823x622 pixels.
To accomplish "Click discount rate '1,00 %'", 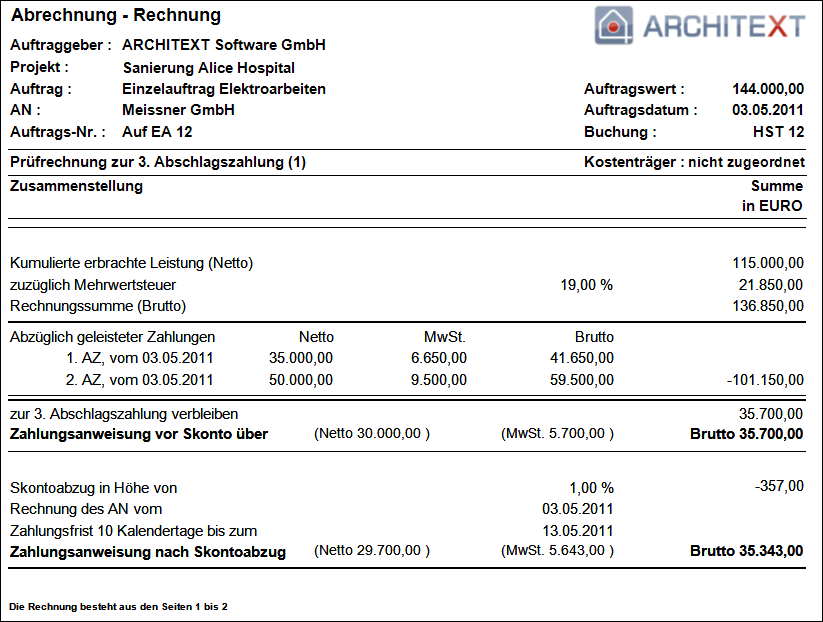I will pos(592,488).
